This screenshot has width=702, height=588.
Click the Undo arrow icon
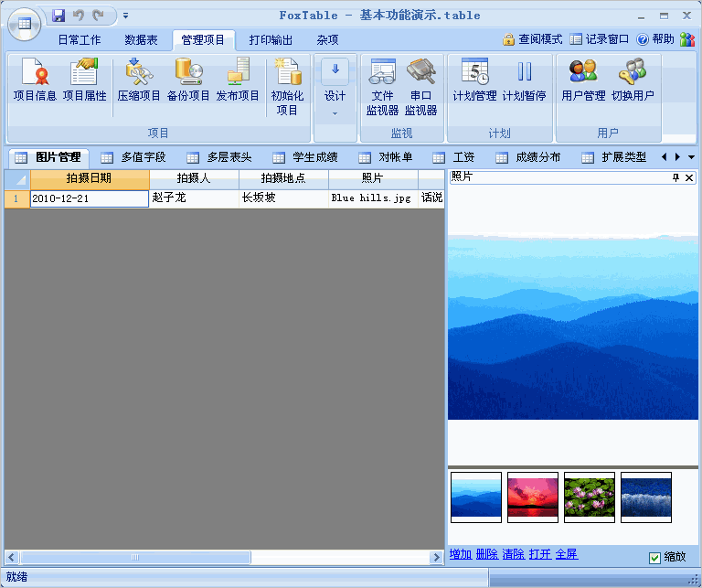pyautogui.click(x=79, y=16)
